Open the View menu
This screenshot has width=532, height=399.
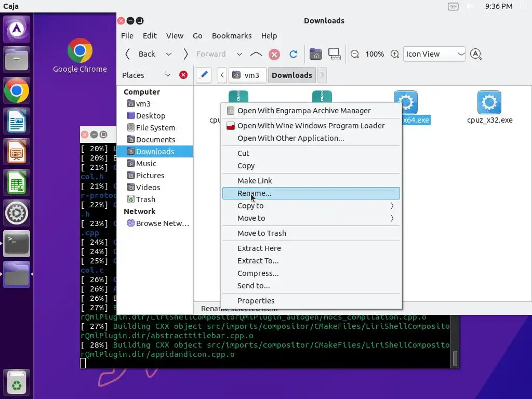point(175,36)
